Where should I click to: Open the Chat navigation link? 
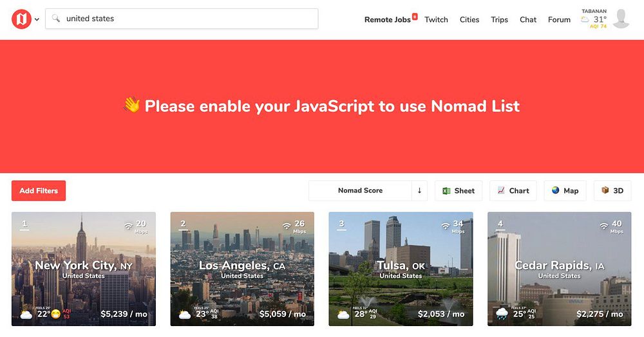(528, 20)
